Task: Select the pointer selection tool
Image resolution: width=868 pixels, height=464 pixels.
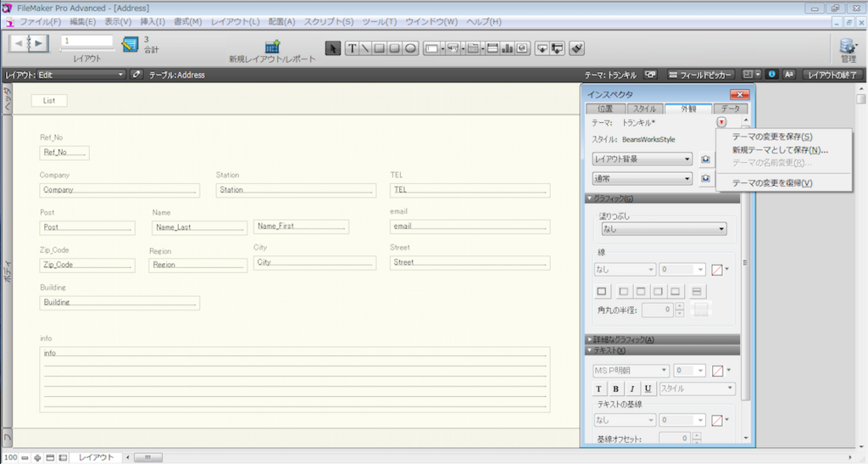Action: coord(332,48)
